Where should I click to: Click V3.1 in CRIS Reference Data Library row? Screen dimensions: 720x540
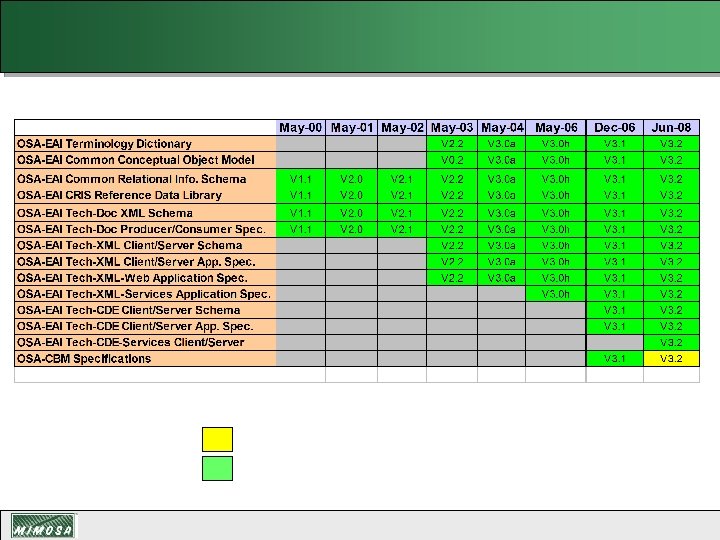(x=615, y=195)
